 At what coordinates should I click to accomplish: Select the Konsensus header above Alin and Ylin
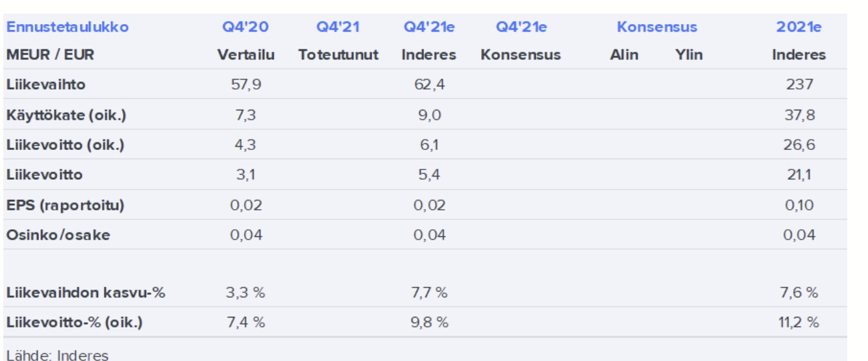(x=656, y=27)
